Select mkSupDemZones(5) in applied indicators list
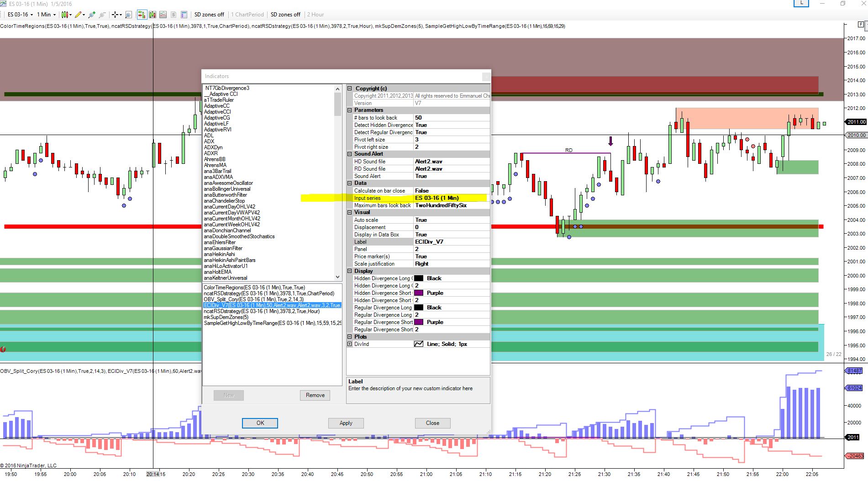The height and width of the screenshot is (481, 868). point(226,317)
